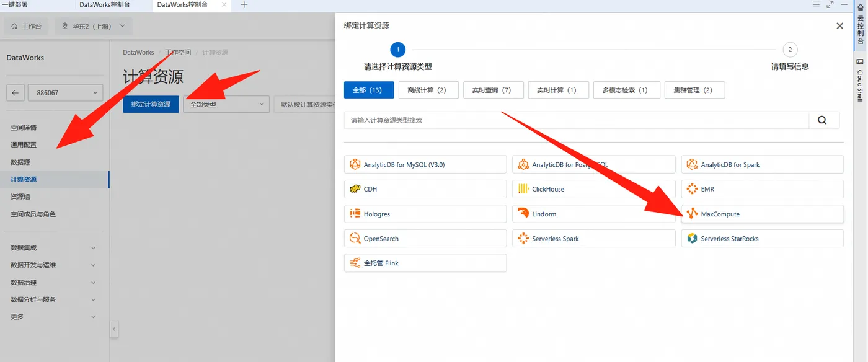Click the magnifier search button
Viewport: 868px width, 362px height.
click(823, 120)
